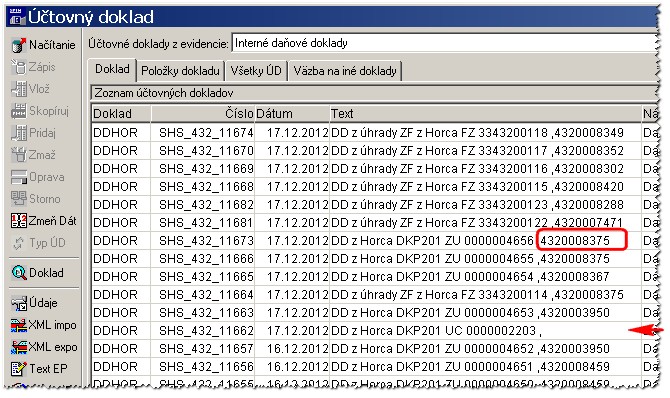Click text 'DD z Horca DKP201 ZU 0000004651'
This screenshot has width=670, height=398.
[432, 366]
